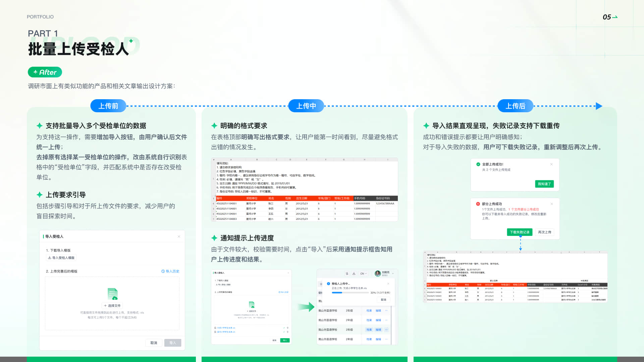Click the star icon beside 通知提示上传进度
This screenshot has height=362, width=644.
coord(214,238)
